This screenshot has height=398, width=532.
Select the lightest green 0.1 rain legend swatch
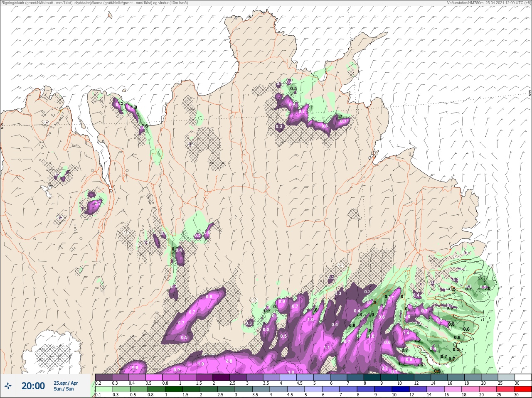click(103, 389)
